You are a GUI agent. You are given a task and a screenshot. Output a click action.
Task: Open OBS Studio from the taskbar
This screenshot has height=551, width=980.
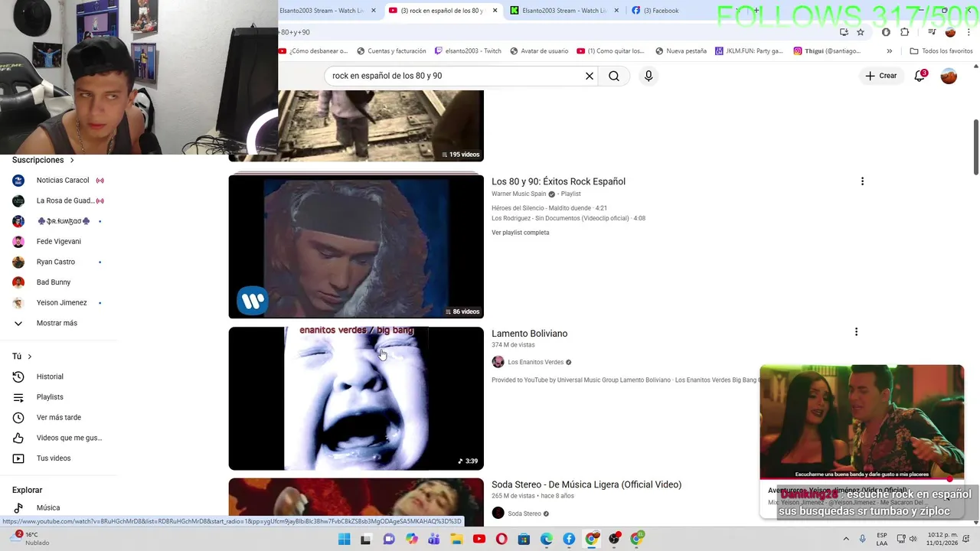[614, 539]
